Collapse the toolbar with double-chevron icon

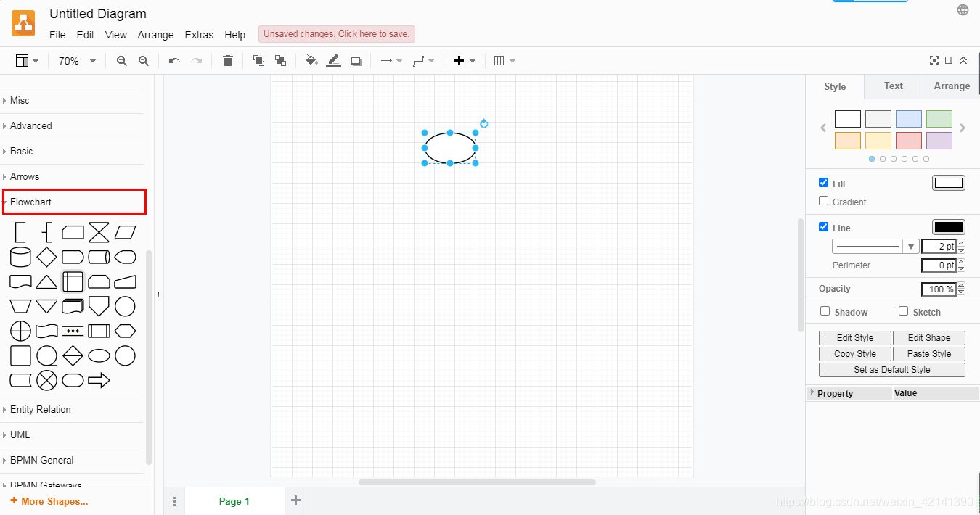click(x=963, y=60)
